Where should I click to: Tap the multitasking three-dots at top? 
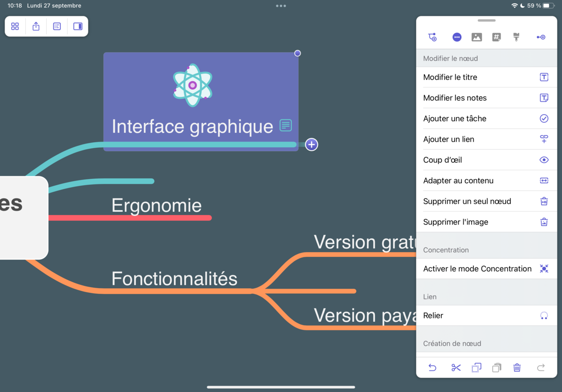point(281,6)
